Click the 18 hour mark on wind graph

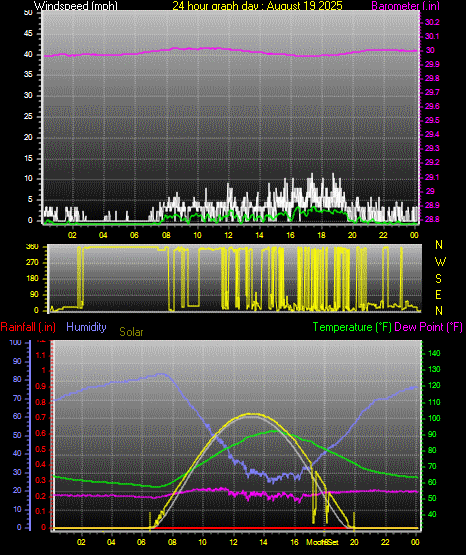[x=321, y=235]
